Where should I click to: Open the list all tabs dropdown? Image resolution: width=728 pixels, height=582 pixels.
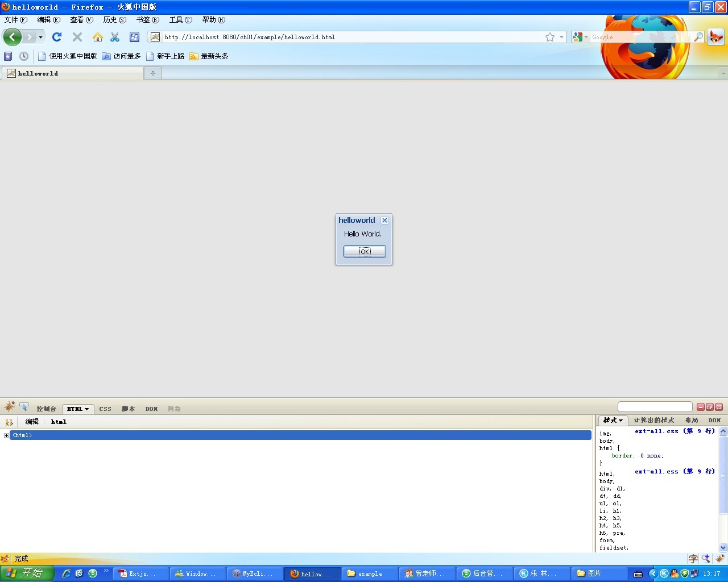[723, 73]
